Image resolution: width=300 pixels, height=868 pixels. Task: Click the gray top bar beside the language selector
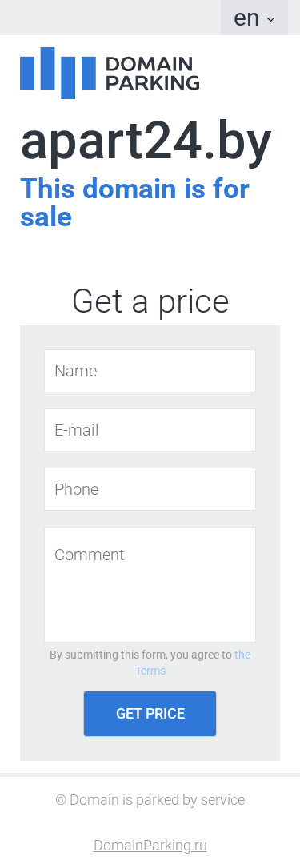pos(110,18)
